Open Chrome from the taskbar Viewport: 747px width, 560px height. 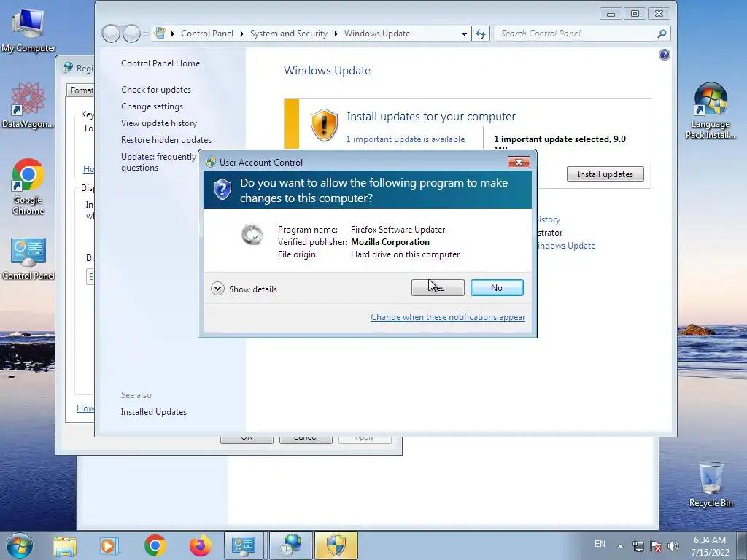click(155, 545)
